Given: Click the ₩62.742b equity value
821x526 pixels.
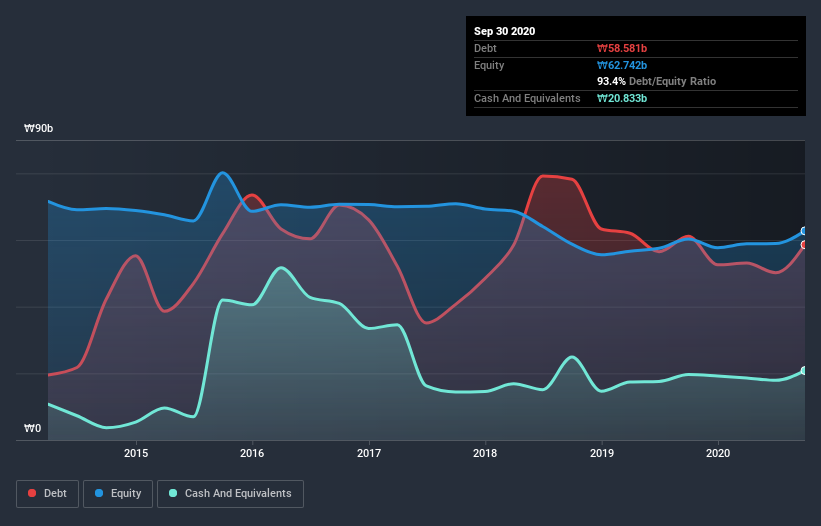Looking at the screenshot, I should click(622, 65).
